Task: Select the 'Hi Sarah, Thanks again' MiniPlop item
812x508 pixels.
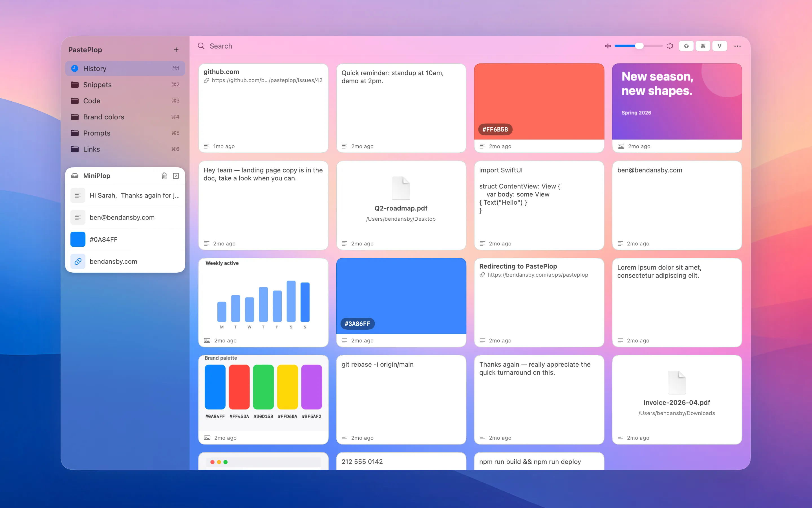Action: tap(125, 196)
